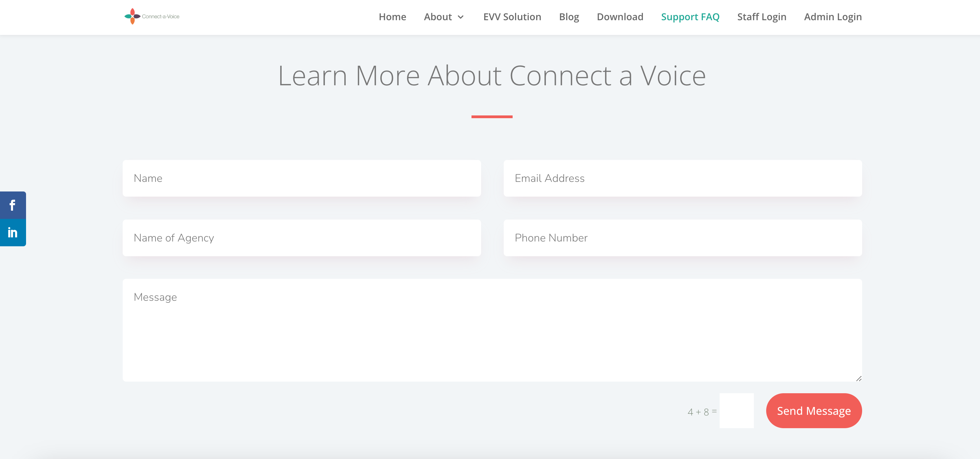Click the LinkedIn share icon

point(13,232)
